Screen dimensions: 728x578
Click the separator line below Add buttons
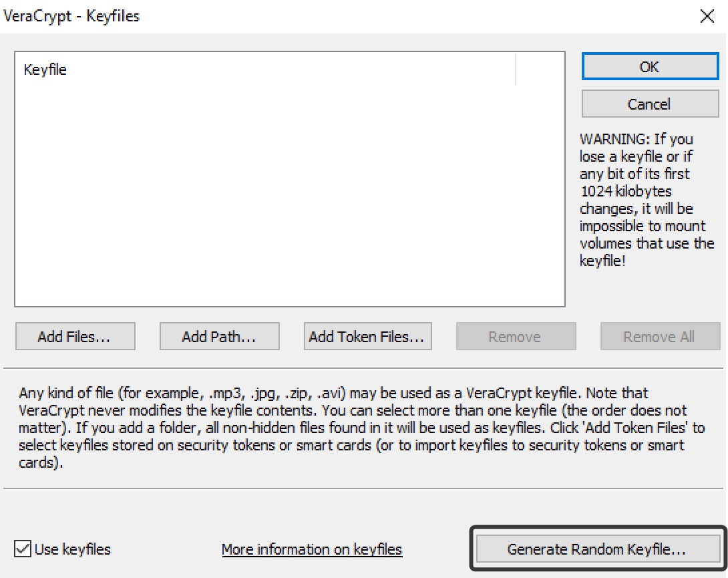click(x=364, y=368)
